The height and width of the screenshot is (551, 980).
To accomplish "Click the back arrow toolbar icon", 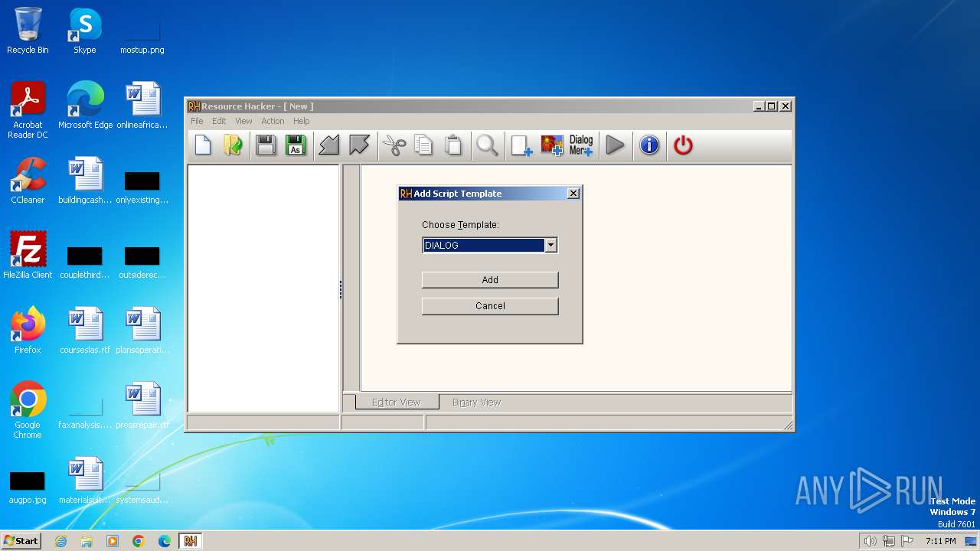I will point(329,145).
